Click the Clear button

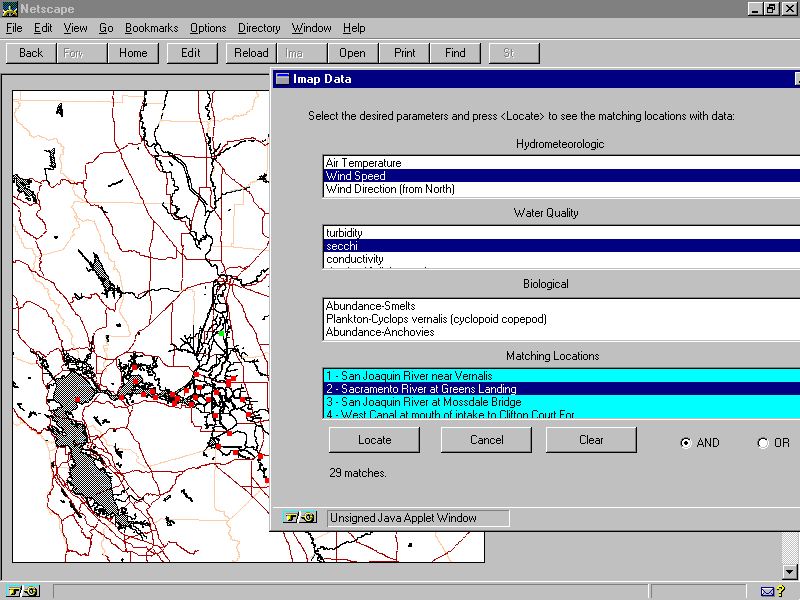pos(591,440)
